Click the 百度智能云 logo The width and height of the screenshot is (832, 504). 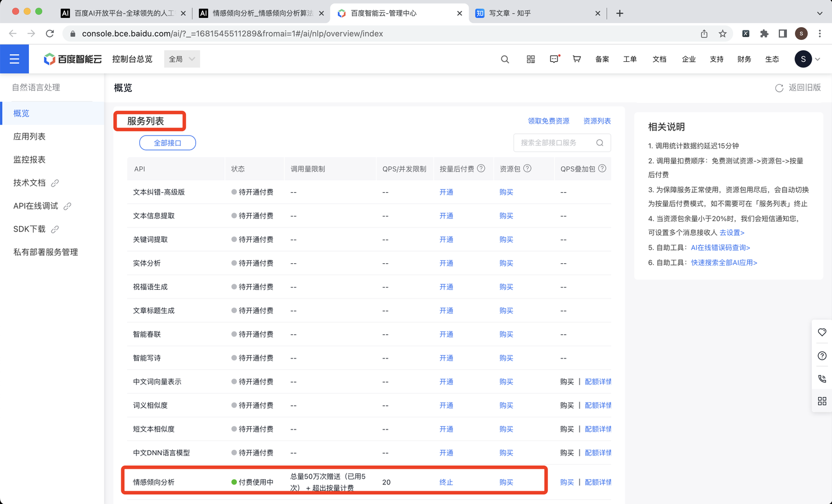(72, 58)
